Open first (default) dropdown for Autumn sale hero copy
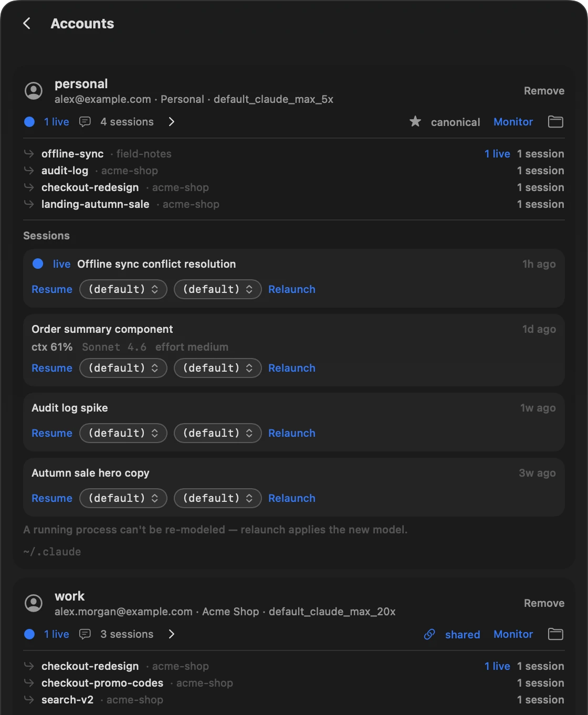This screenshot has width=588, height=715. 123,498
